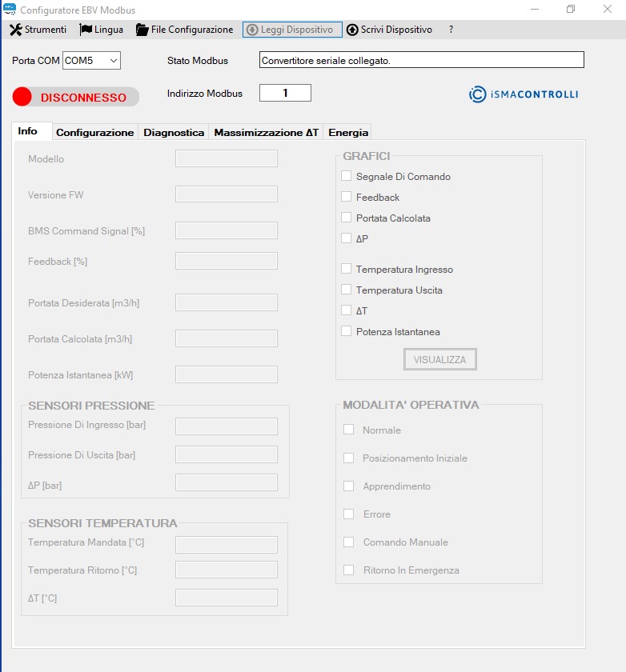Switch to the Configurazione tab

click(x=94, y=133)
